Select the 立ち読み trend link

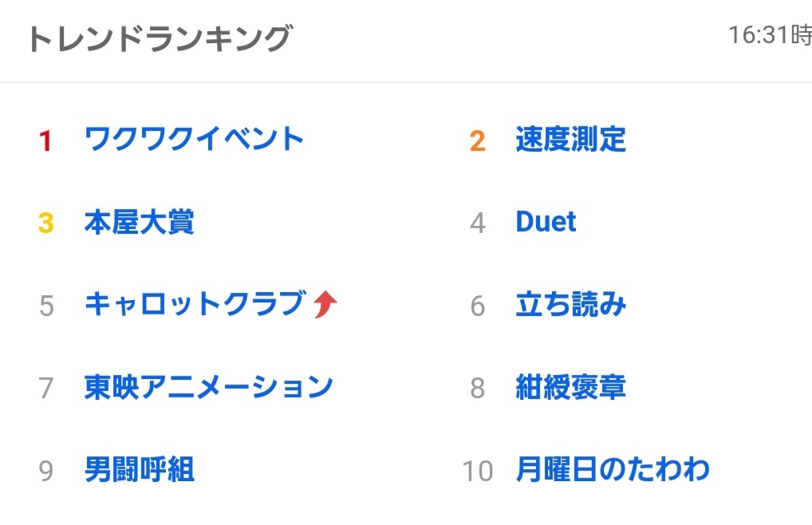[x=570, y=305]
